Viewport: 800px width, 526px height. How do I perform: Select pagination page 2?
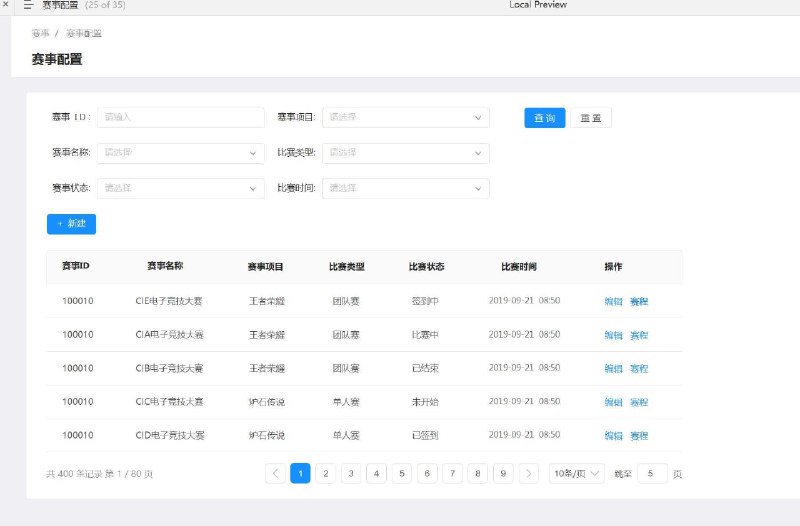click(326, 473)
